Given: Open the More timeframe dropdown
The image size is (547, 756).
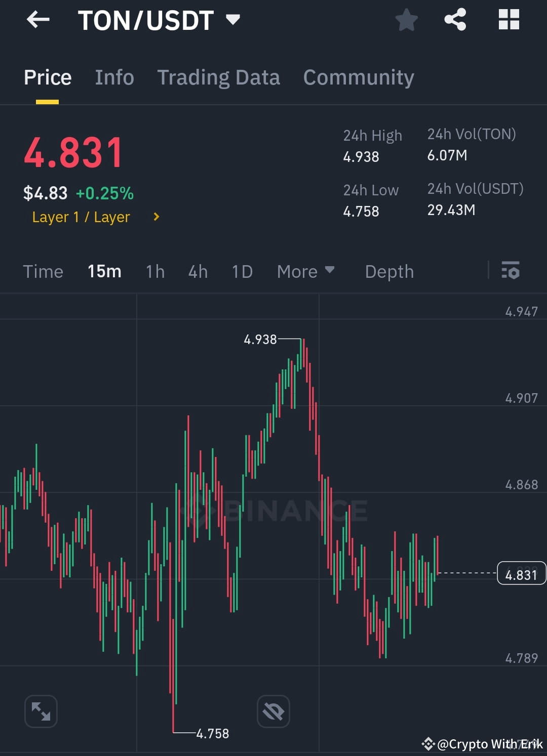Looking at the screenshot, I should click(x=305, y=271).
